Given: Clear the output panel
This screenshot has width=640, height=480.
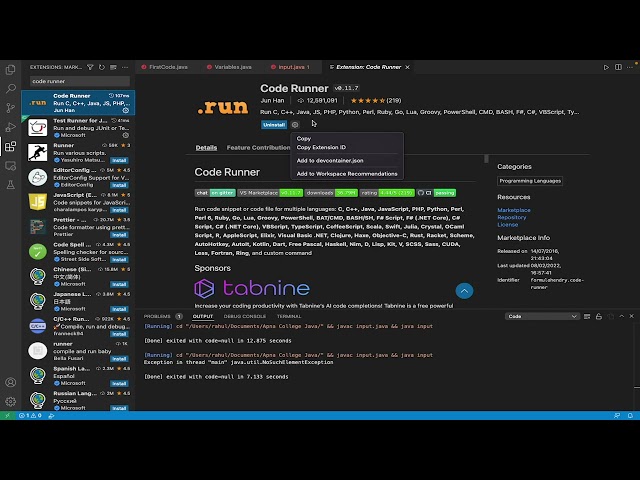Looking at the screenshot, I should 587,316.
